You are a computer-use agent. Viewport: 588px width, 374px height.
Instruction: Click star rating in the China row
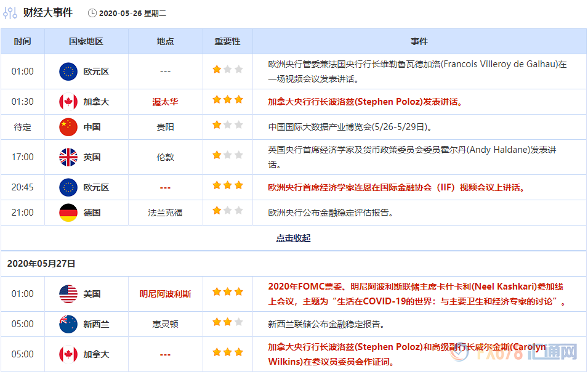(x=228, y=124)
